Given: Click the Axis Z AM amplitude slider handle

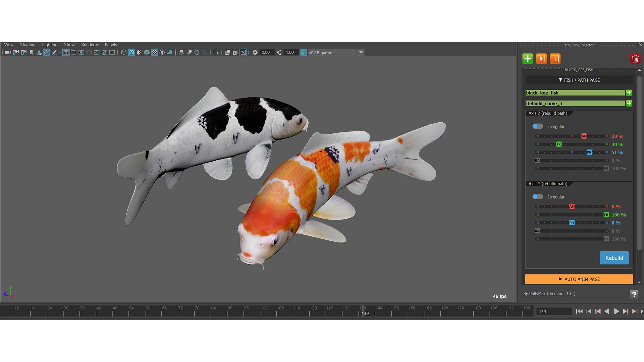Looking at the screenshot, I should (584, 136).
